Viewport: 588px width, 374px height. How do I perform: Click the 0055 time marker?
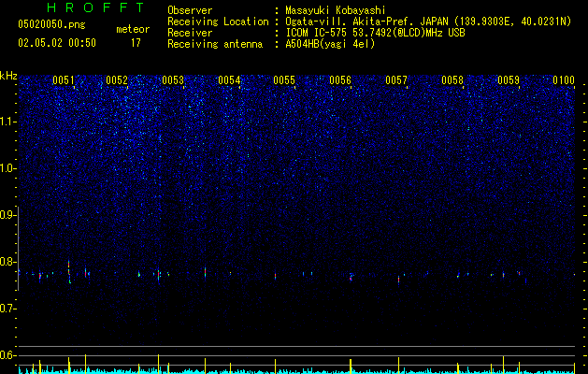(x=284, y=80)
